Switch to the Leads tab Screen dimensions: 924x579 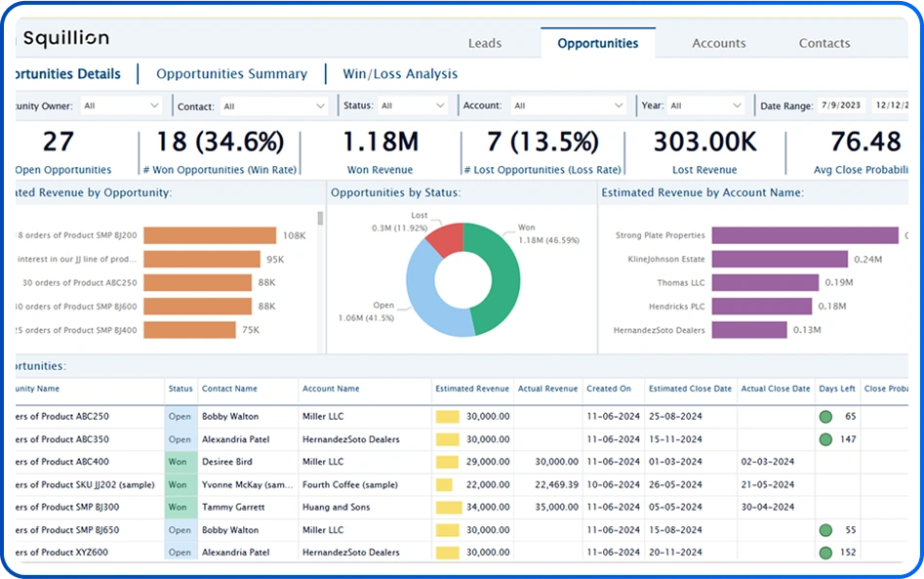[x=484, y=43]
